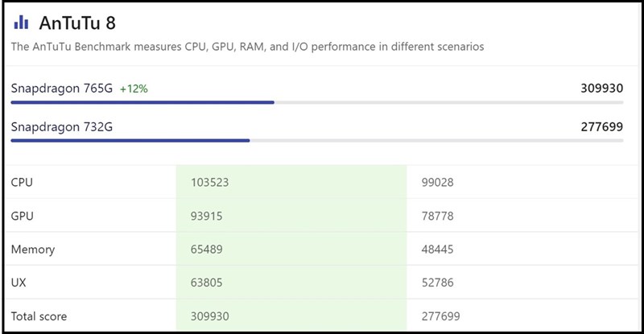Click the CPU value 99028

[x=438, y=183]
